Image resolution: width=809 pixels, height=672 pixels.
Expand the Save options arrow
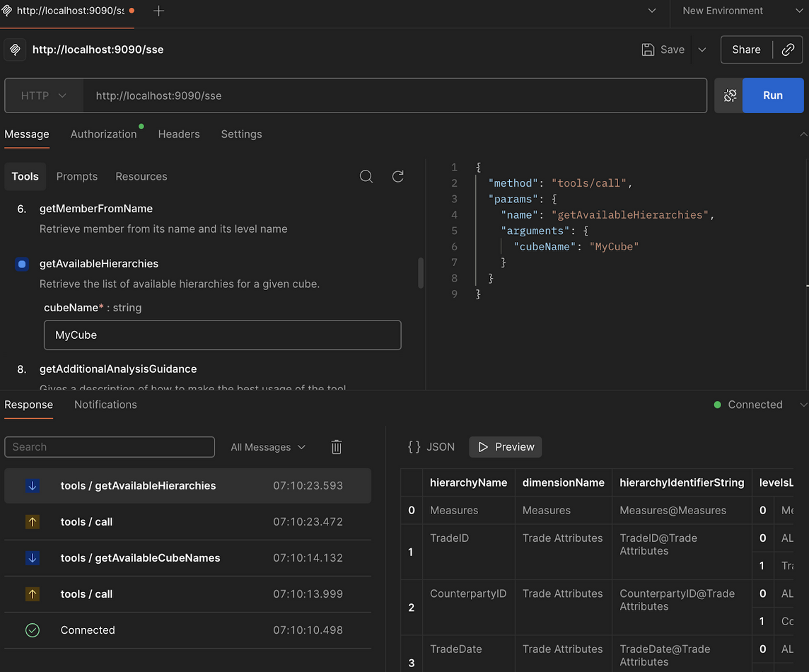(x=702, y=50)
